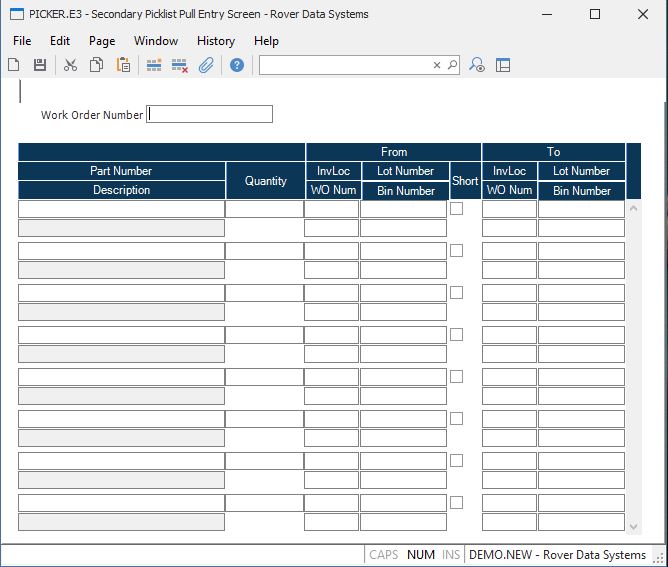
Task: Open the History menu
Action: coord(215,41)
